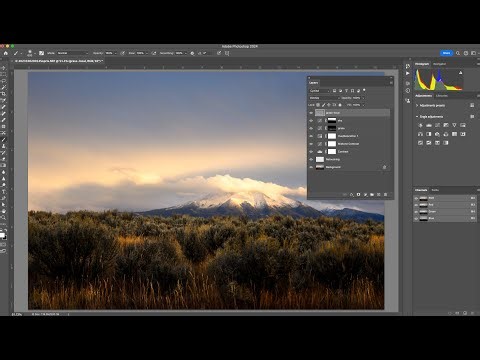This screenshot has width=480, height=360.
Task: Open Flow value dropdown
Action: (x=147, y=53)
